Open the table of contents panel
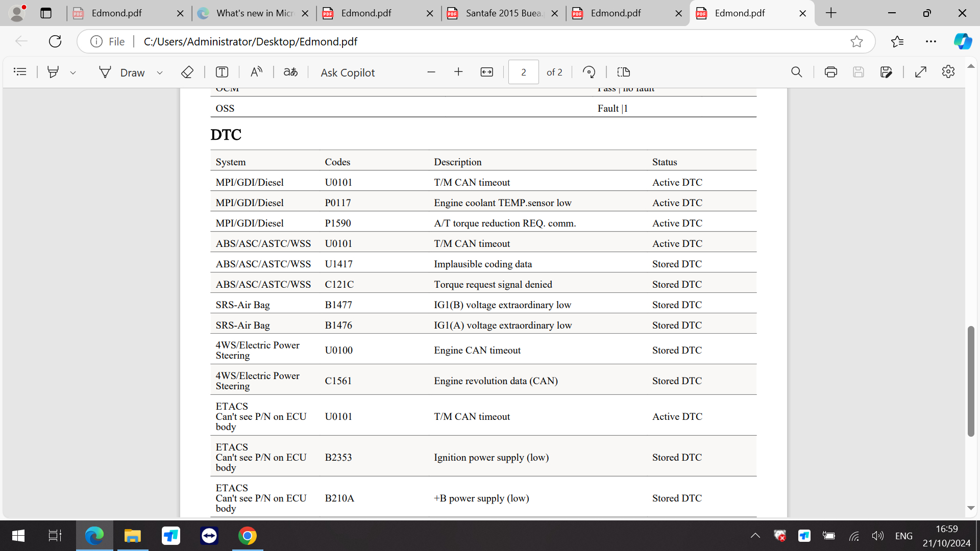Image resolution: width=980 pixels, height=551 pixels. coord(20,72)
